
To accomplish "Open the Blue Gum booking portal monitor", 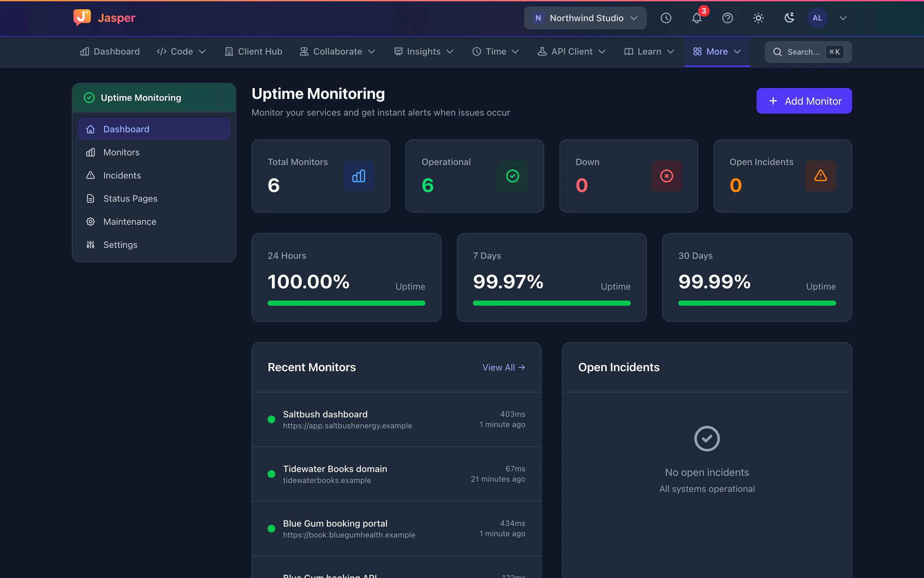I will point(396,529).
